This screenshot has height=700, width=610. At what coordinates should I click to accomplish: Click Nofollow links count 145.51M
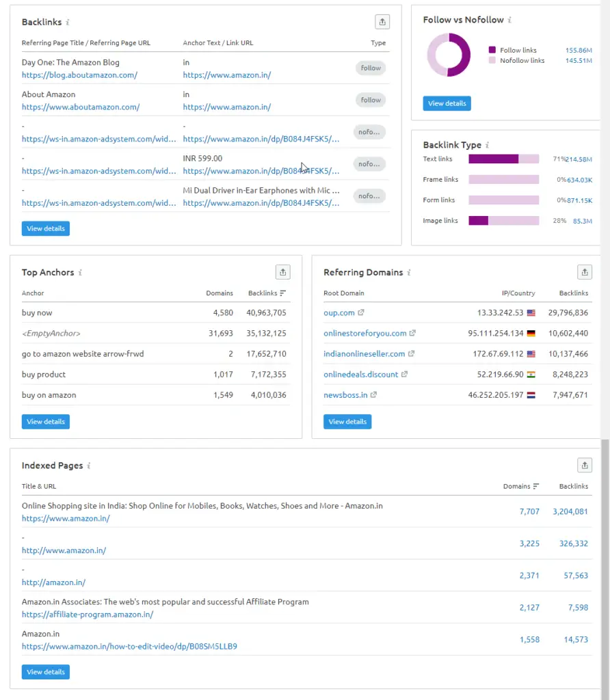(579, 60)
